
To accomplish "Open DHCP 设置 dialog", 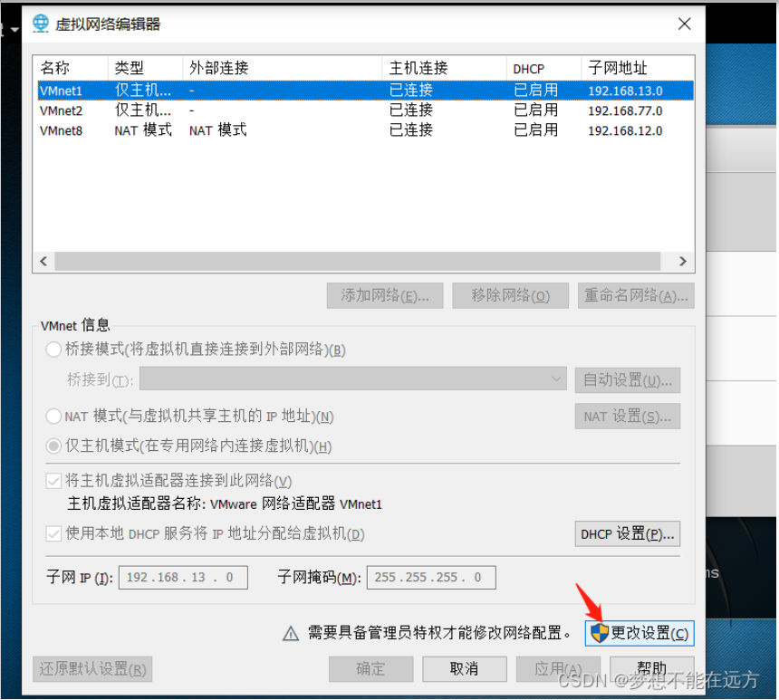I will [628, 533].
